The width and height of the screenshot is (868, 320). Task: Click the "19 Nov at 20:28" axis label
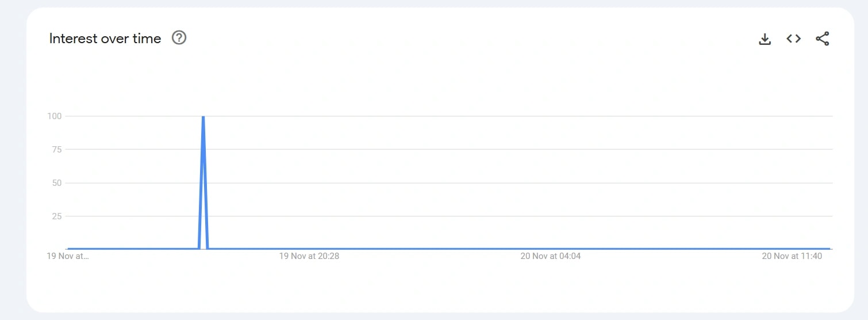(x=309, y=256)
